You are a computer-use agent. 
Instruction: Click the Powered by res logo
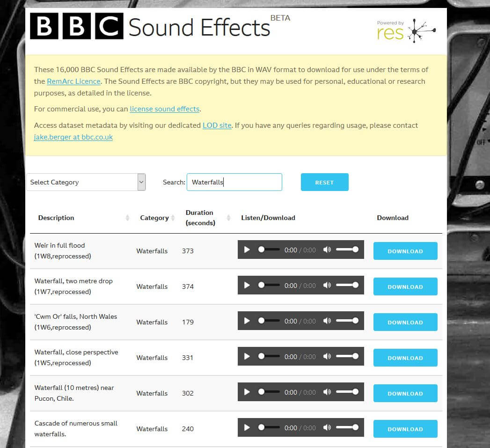[406, 30]
